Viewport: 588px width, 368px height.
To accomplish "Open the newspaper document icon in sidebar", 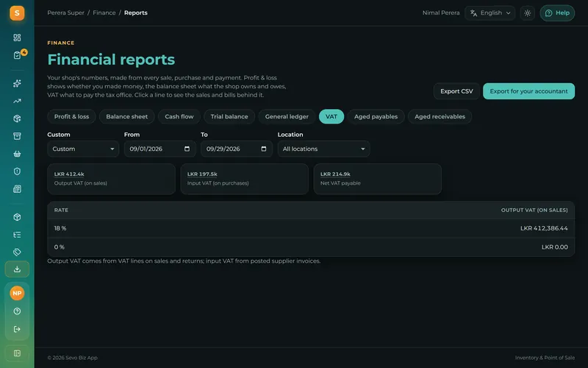I will point(17,189).
